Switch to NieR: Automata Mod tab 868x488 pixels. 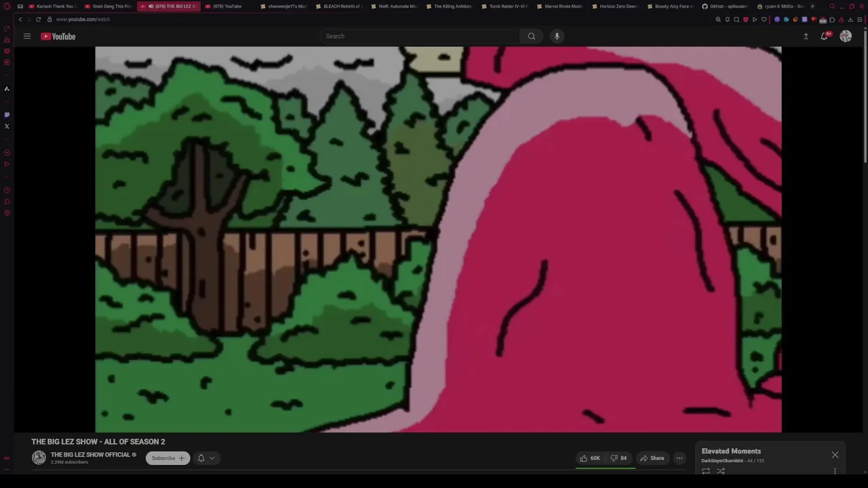click(x=394, y=6)
